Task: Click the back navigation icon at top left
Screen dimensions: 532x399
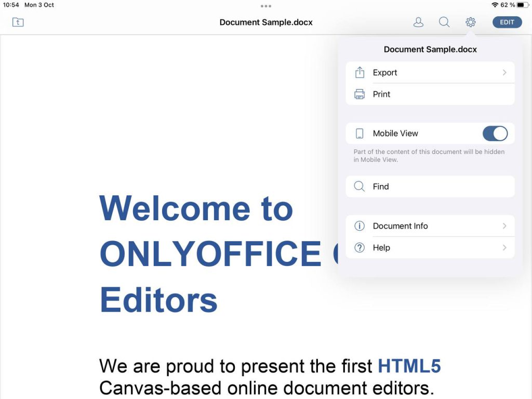Action: (18, 22)
